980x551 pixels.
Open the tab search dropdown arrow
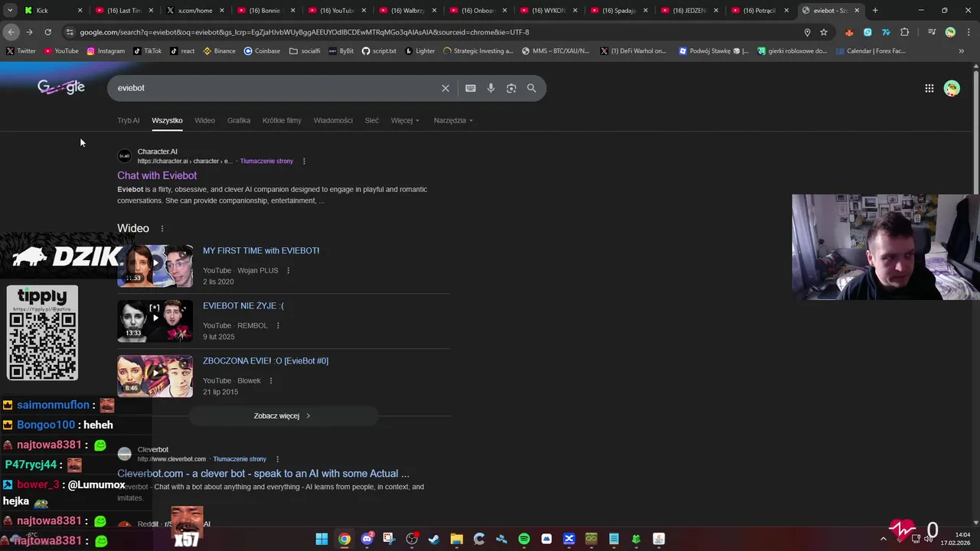tap(10, 11)
